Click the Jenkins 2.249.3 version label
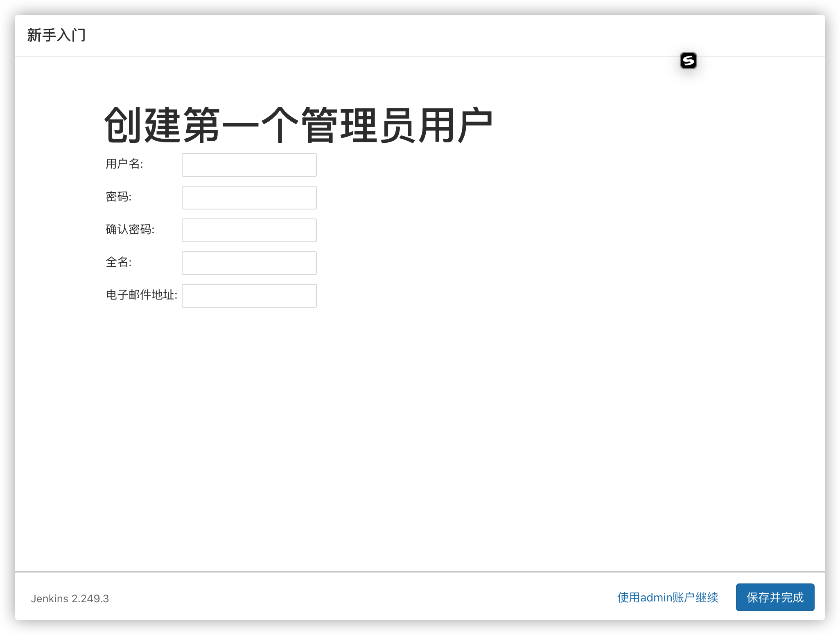840x635 pixels. click(70, 598)
